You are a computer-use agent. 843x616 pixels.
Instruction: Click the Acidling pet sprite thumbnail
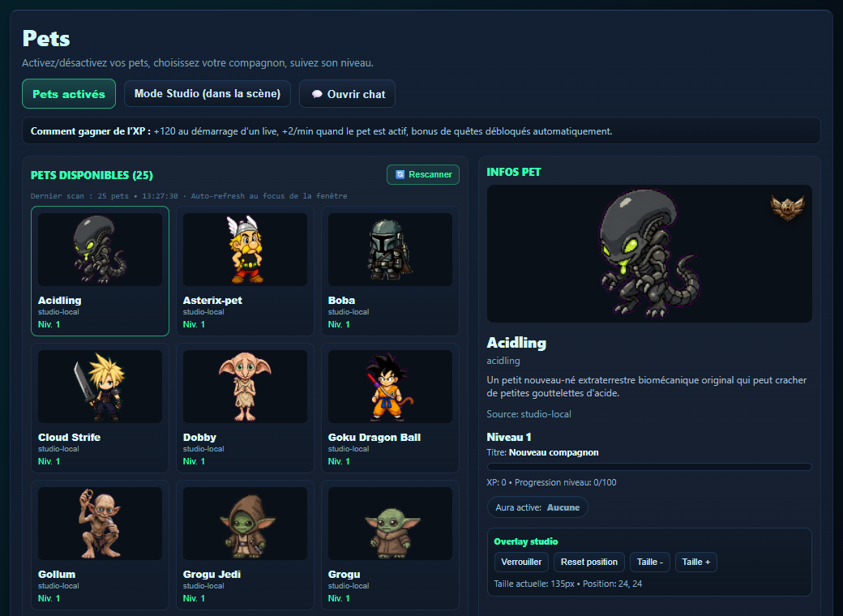[100, 250]
